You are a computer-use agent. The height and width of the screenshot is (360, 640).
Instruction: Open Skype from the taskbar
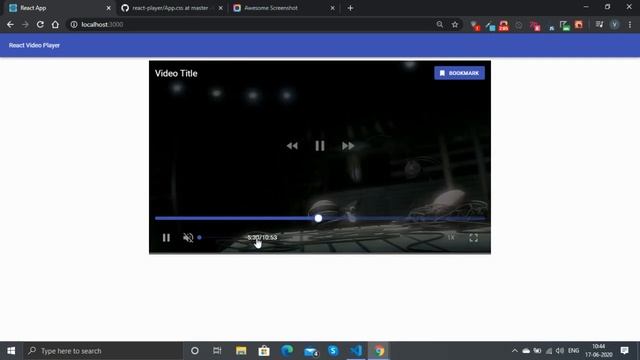[x=333, y=351]
